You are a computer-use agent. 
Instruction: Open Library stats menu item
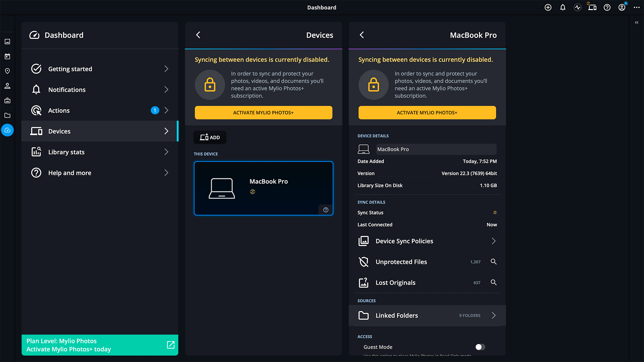[100, 152]
